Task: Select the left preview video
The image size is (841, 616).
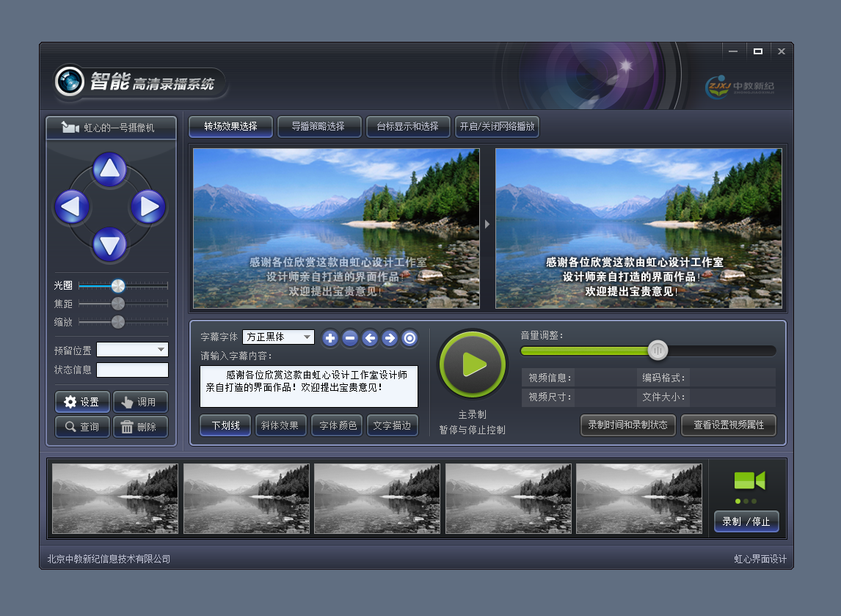Action: coord(336,228)
